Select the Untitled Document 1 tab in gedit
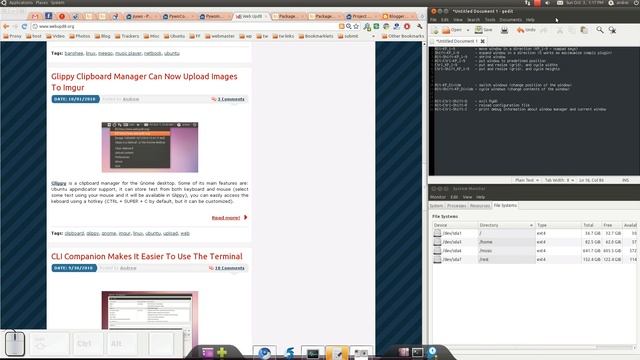Viewport: 640px width, 360px height. tap(456, 41)
